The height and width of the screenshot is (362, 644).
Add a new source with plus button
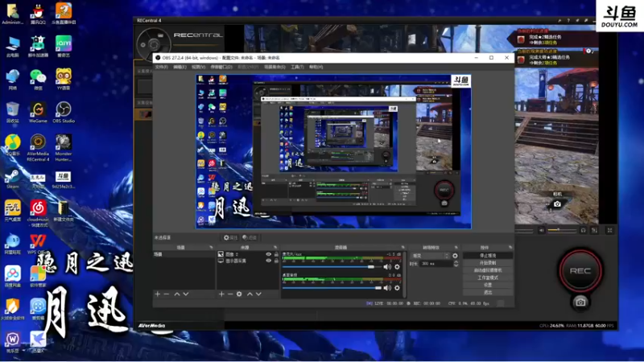pyautogui.click(x=221, y=294)
